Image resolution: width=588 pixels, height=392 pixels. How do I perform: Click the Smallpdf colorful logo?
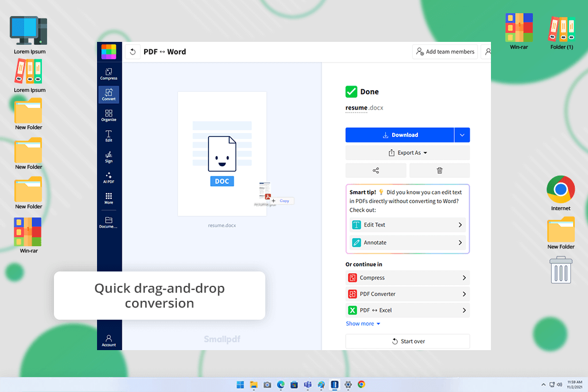click(109, 52)
